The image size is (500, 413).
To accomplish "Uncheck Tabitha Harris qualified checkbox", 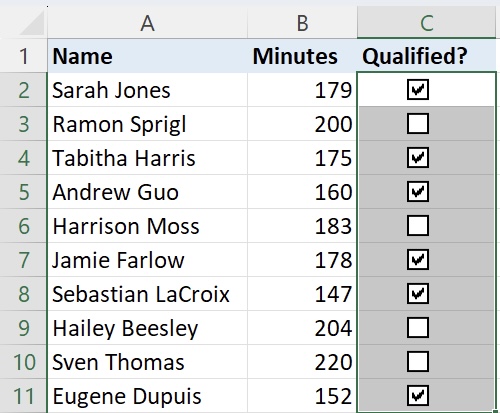I will [418, 158].
